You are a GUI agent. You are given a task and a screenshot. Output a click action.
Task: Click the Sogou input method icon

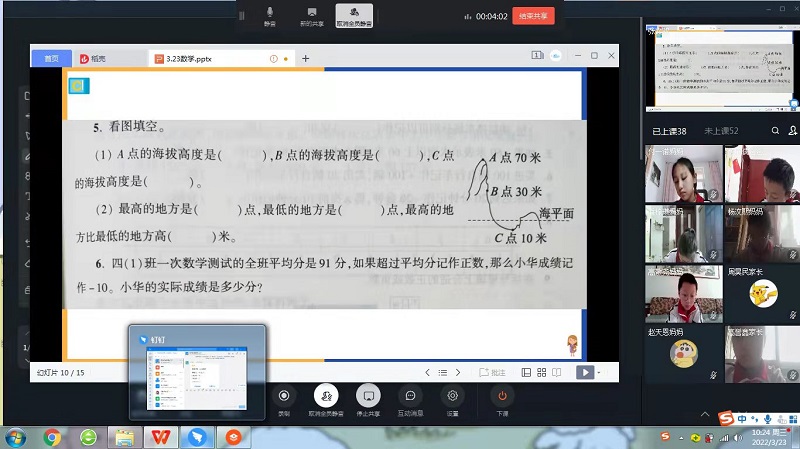pos(726,418)
